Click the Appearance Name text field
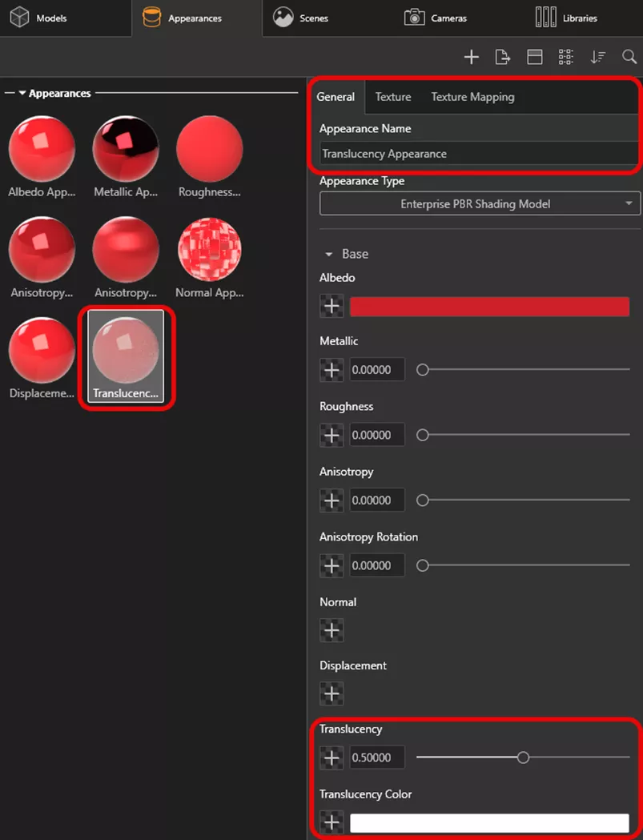The image size is (643, 840). 476,154
